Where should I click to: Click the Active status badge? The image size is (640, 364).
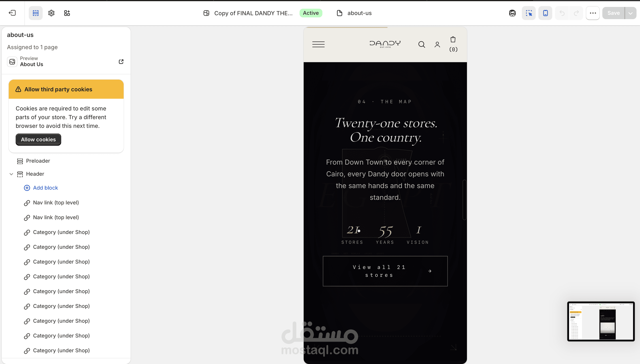point(311,13)
